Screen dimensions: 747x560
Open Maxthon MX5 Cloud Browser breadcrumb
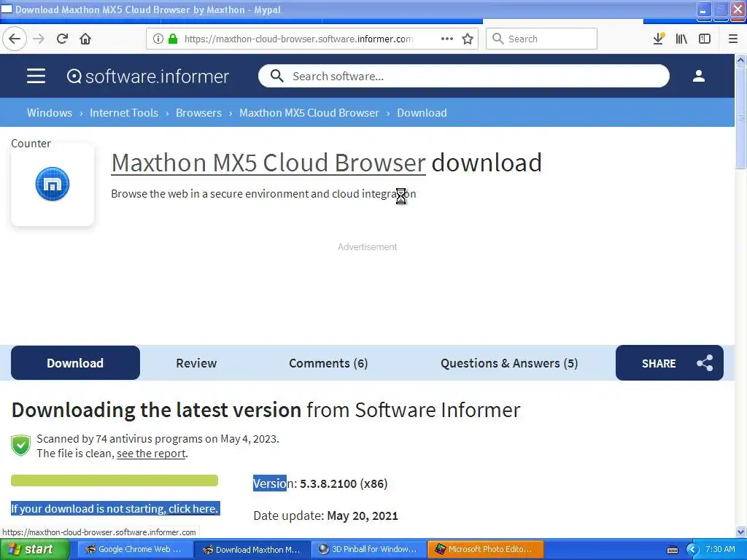pyautogui.click(x=309, y=113)
